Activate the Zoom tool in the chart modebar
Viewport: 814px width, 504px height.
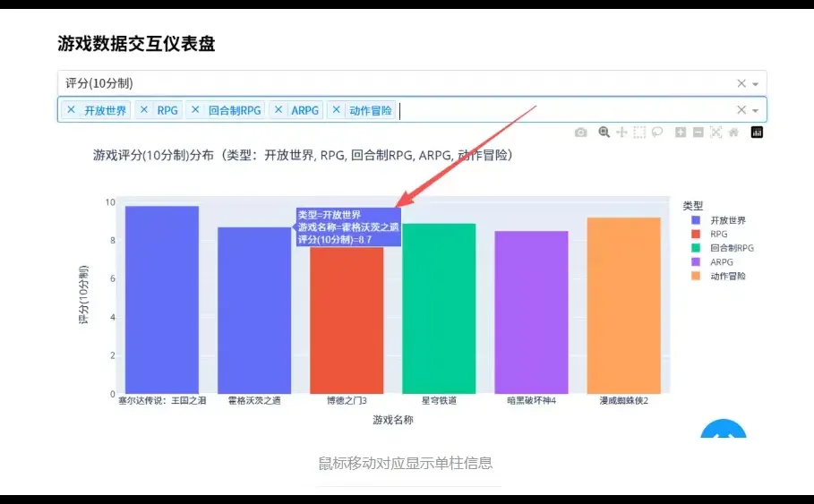point(604,132)
